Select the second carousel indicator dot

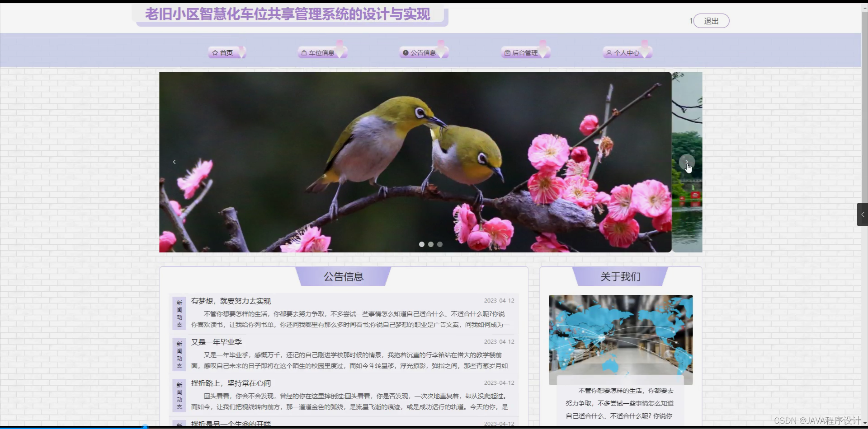click(431, 244)
